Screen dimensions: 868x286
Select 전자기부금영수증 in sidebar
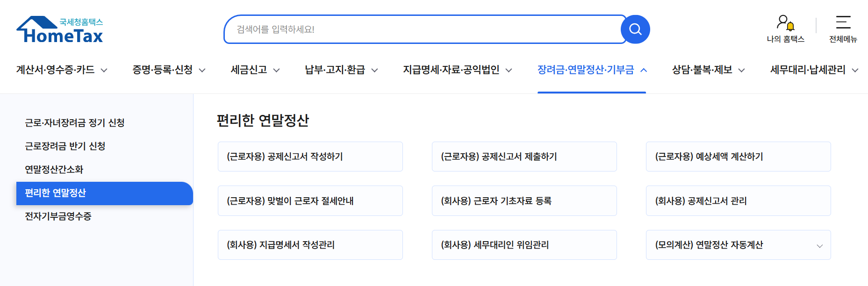click(58, 216)
